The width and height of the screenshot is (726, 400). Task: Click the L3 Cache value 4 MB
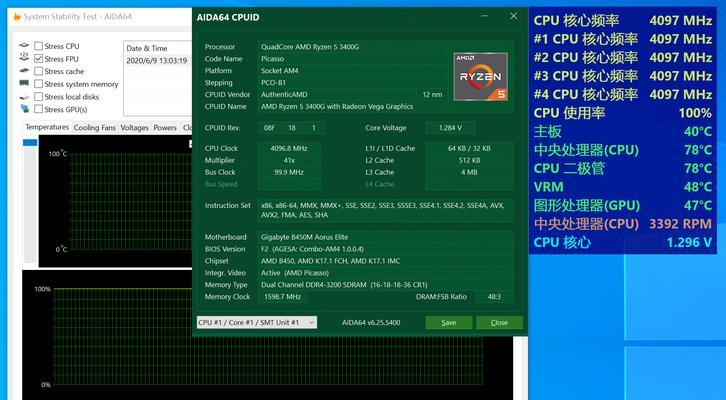[x=469, y=172]
